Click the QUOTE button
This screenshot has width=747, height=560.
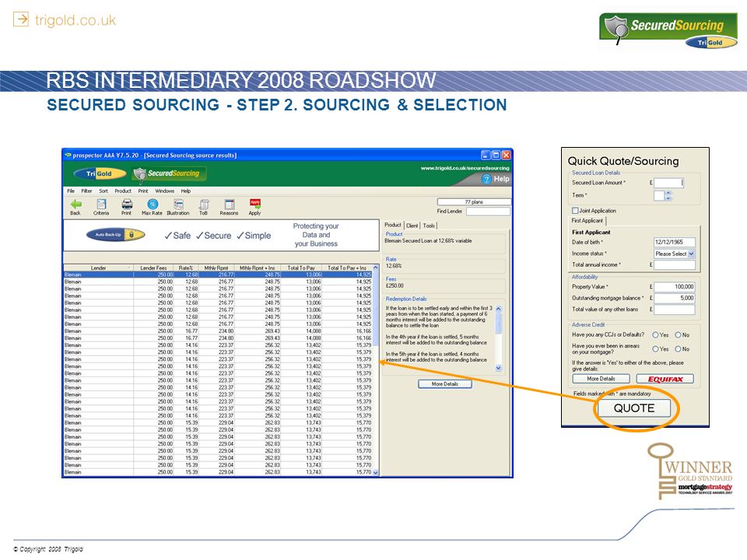[634, 408]
